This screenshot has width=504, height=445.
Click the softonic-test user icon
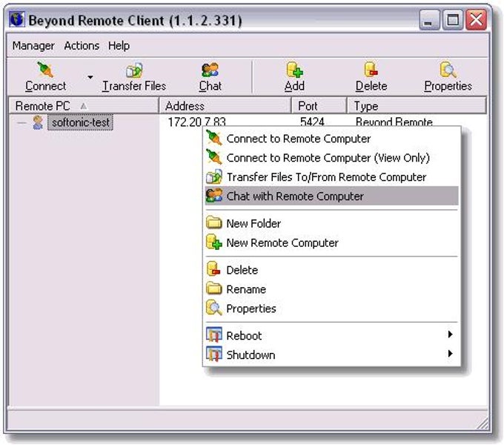click(38, 122)
